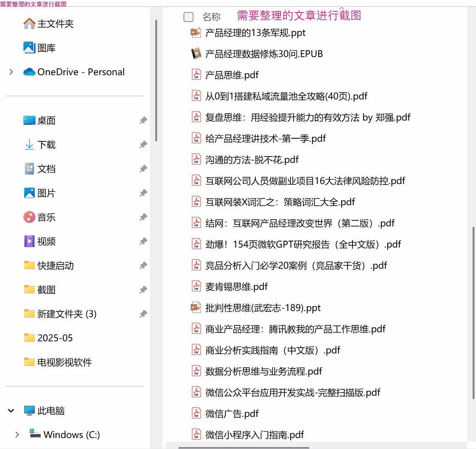This screenshot has height=449, width=476.
Task: Click EPUB icon of 产品经理数据修炼30问
Action: [x=196, y=54]
